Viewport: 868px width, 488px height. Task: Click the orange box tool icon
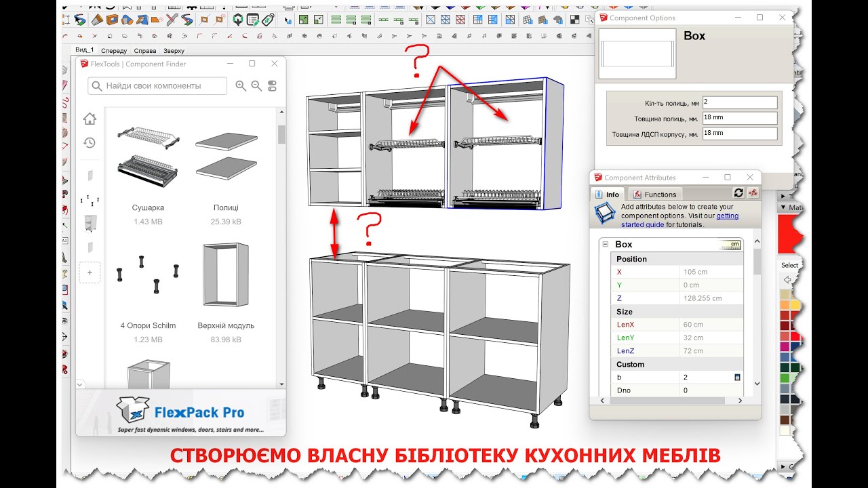point(112,20)
